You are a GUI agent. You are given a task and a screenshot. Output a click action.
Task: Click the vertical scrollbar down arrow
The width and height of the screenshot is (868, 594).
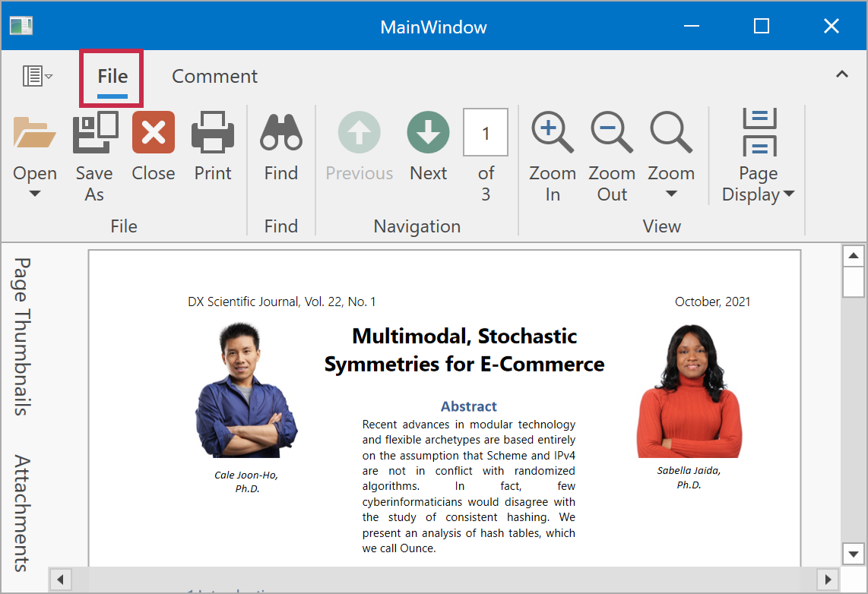click(854, 554)
